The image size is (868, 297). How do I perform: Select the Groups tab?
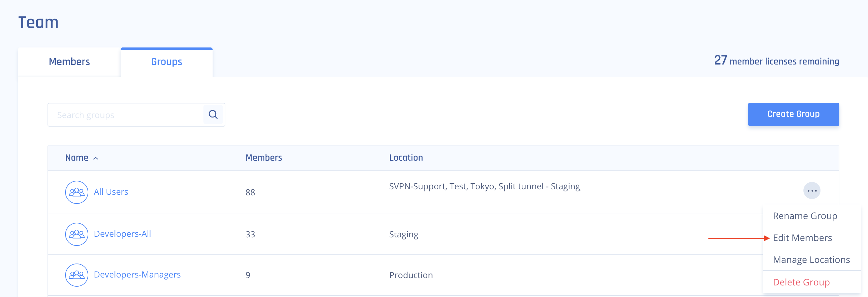[x=167, y=62]
